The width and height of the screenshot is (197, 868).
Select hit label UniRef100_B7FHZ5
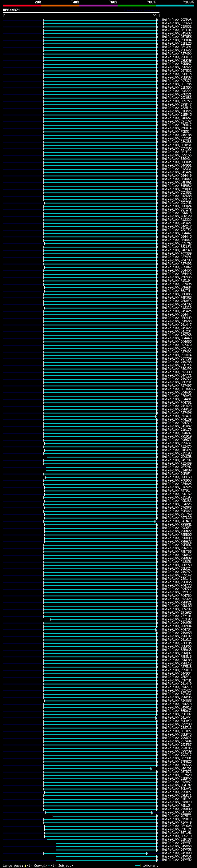click(176, 761)
